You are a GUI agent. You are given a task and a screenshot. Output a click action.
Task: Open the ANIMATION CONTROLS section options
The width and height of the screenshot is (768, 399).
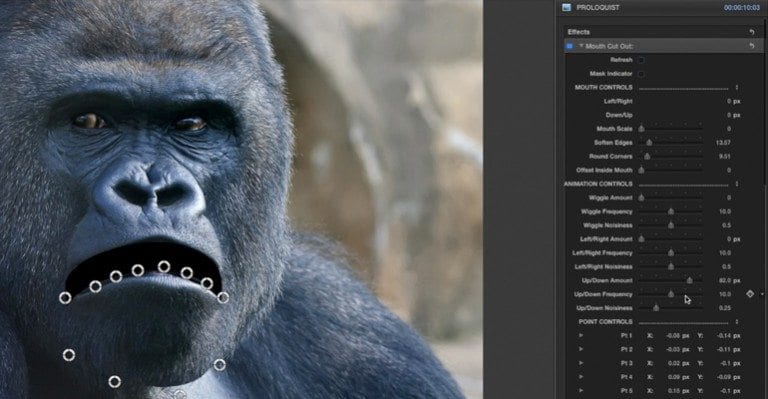tap(737, 184)
